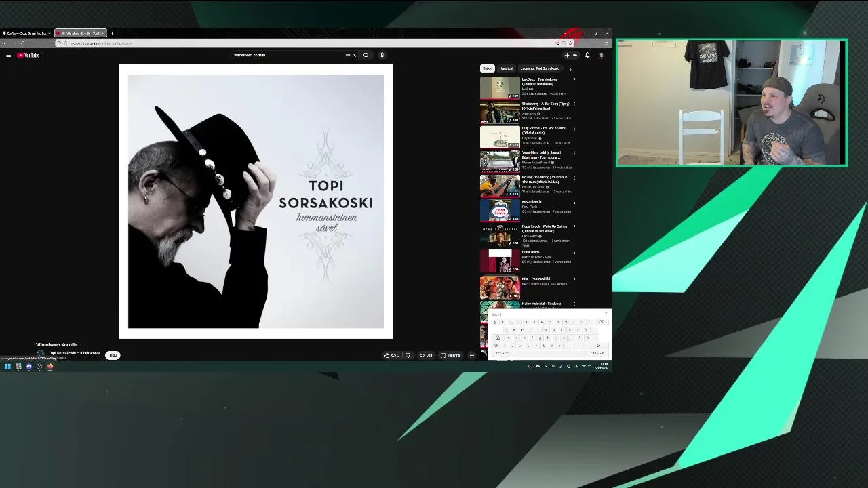Open Papa Roach Wake Up Calling video

coord(500,236)
